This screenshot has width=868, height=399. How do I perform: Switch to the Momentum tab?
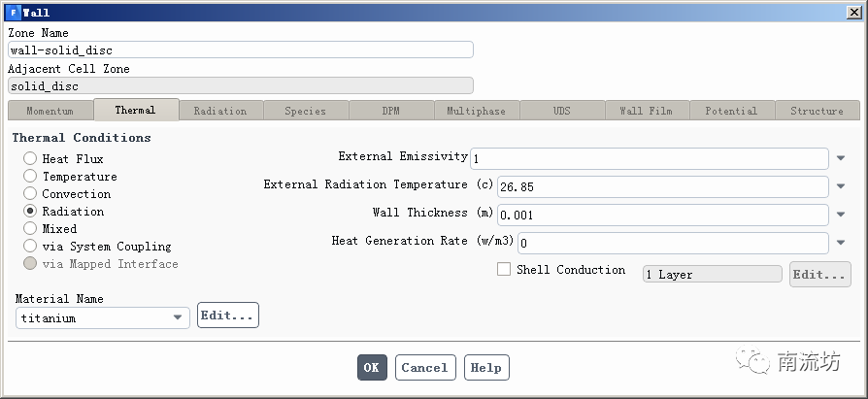click(x=50, y=111)
